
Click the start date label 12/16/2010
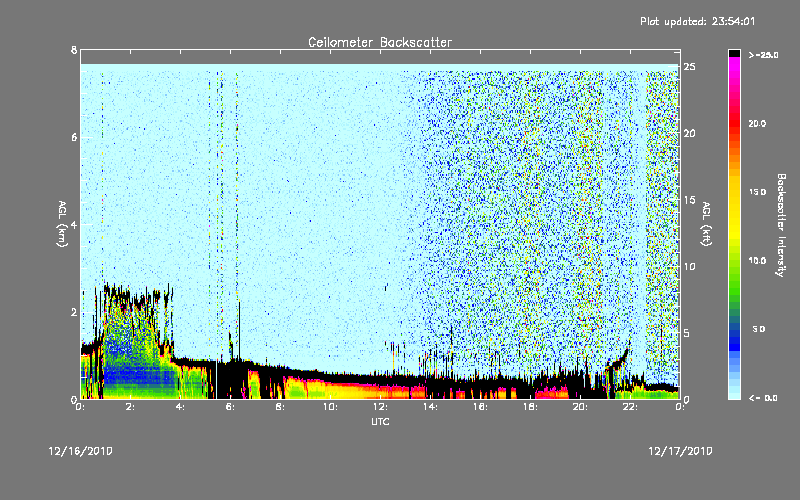[81, 451]
